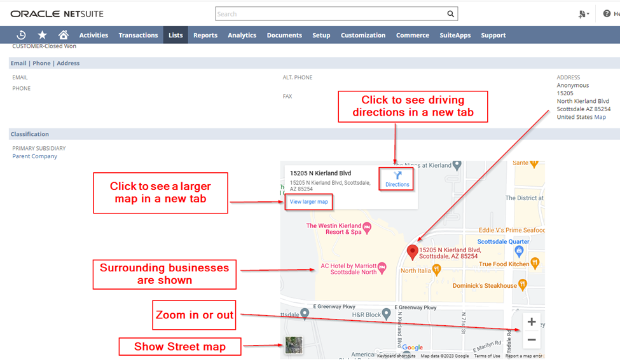This screenshot has width=620, height=364.
Task: Select the Classification section header
Action: click(x=30, y=134)
